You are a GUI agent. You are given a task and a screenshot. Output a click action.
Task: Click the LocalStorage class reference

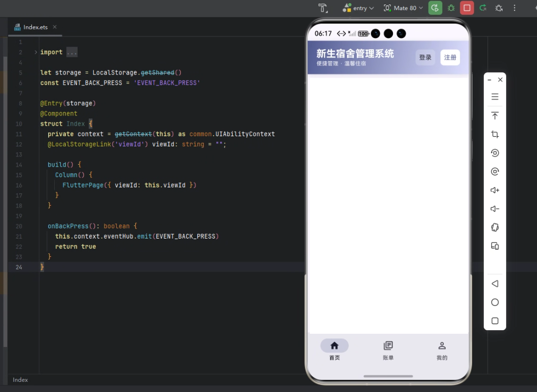tap(115, 72)
